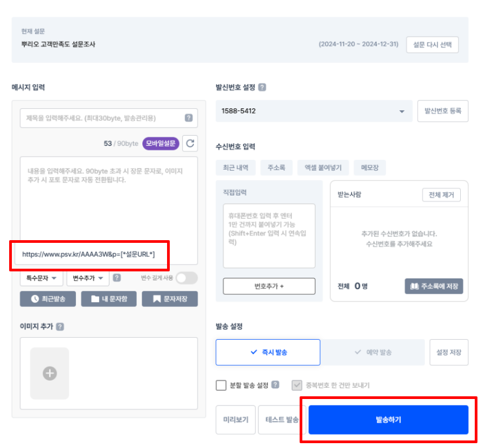
Task: Click the survey name 뿌리오 고객만족도 설문조사
Action: click(x=58, y=44)
